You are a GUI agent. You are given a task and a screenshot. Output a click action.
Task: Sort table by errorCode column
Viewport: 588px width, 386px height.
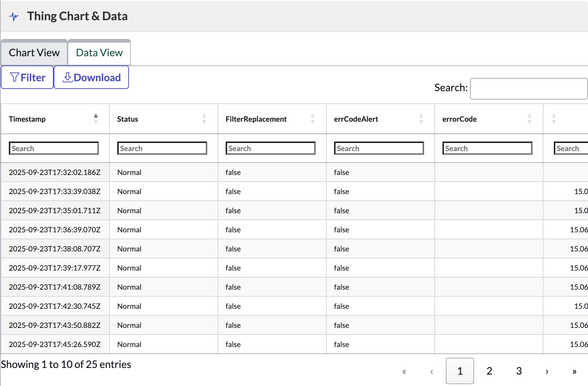[530, 119]
